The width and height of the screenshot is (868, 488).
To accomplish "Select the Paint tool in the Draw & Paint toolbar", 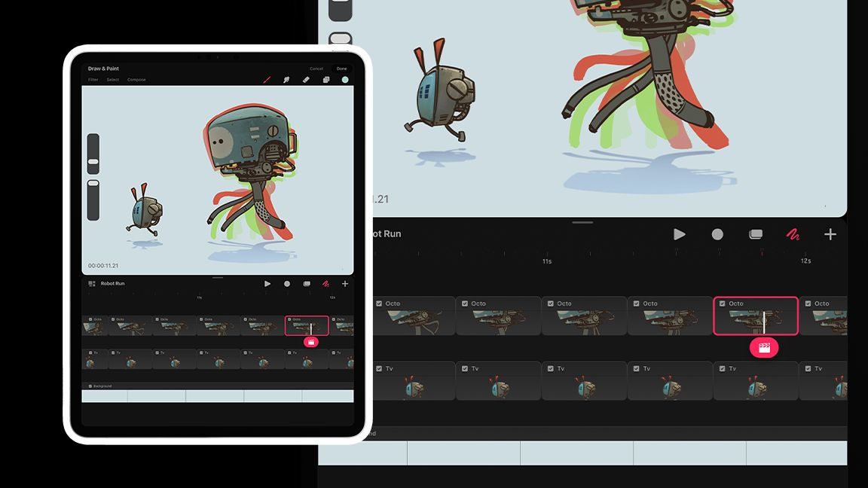I will pos(267,79).
